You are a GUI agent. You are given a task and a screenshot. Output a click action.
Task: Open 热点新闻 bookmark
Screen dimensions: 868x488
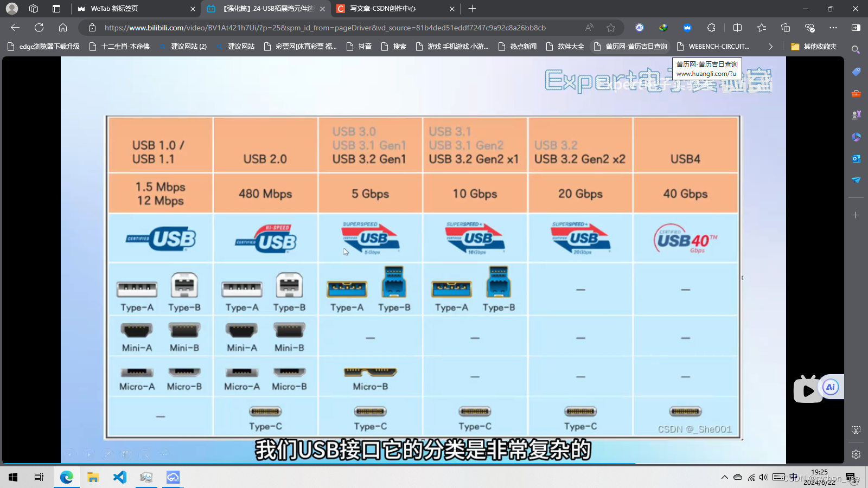point(517,47)
